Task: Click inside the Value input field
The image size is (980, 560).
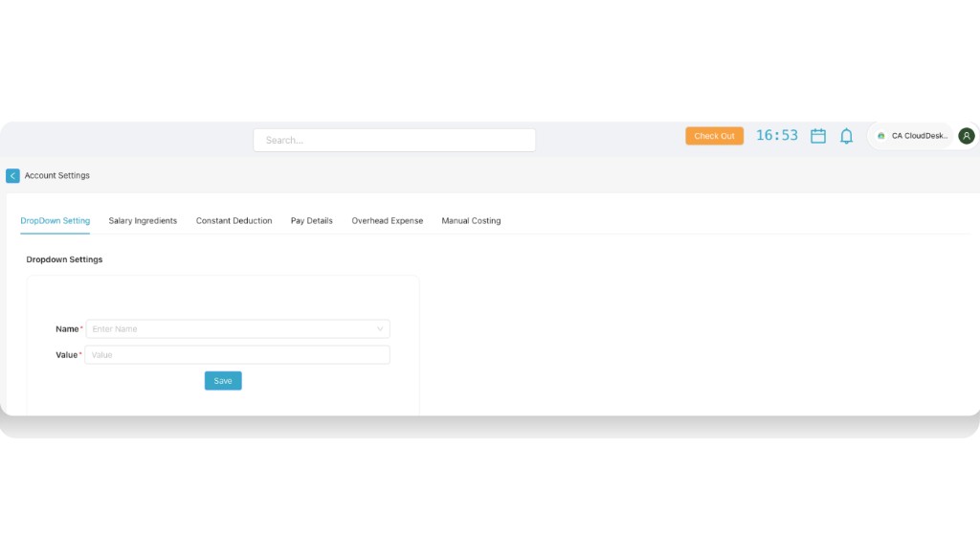Action: tap(237, 354)
